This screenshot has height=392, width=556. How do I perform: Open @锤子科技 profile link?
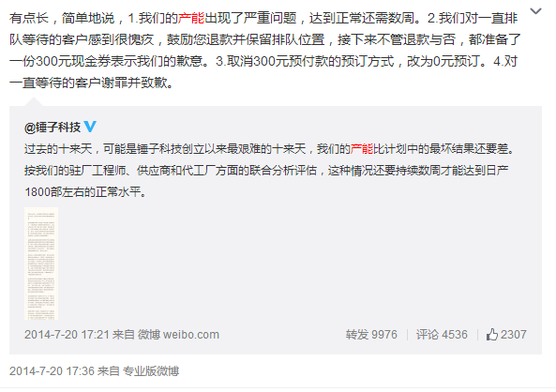pos(53,127)
